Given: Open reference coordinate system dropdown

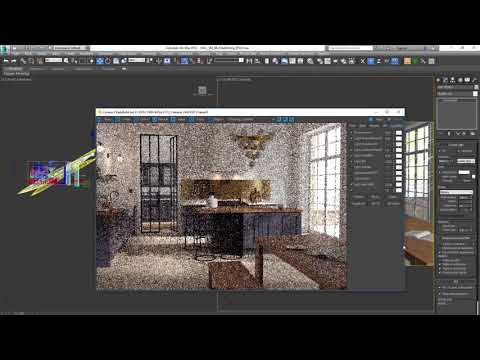Looking at the screenshot, I should [x=137, y=60].
